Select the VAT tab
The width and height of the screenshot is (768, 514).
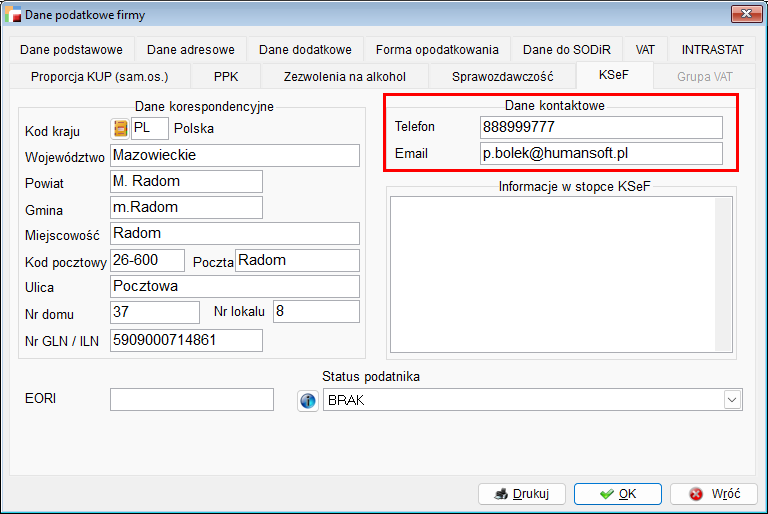[645, 49]
